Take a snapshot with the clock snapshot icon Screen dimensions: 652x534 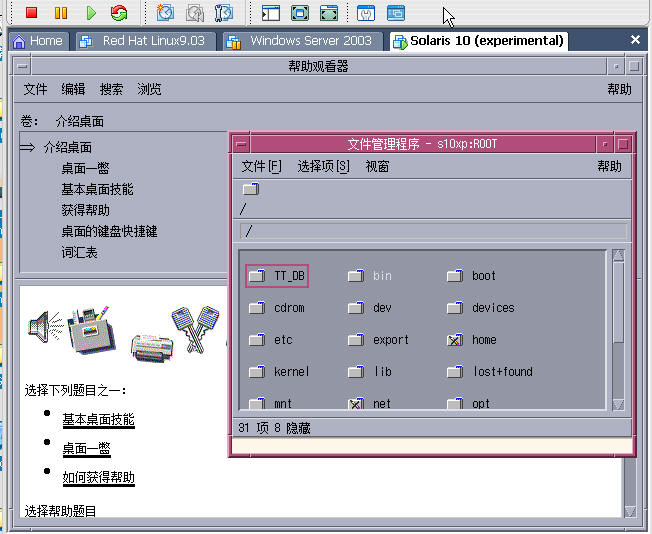pos(165,13)
